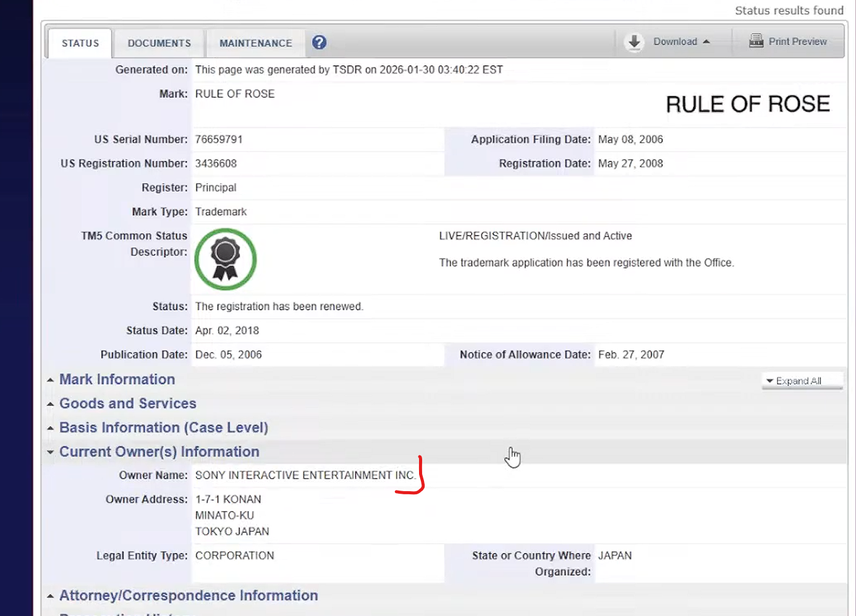
Task: Click the printer icon beside Print Preview
Action: [x=756, y=41]
